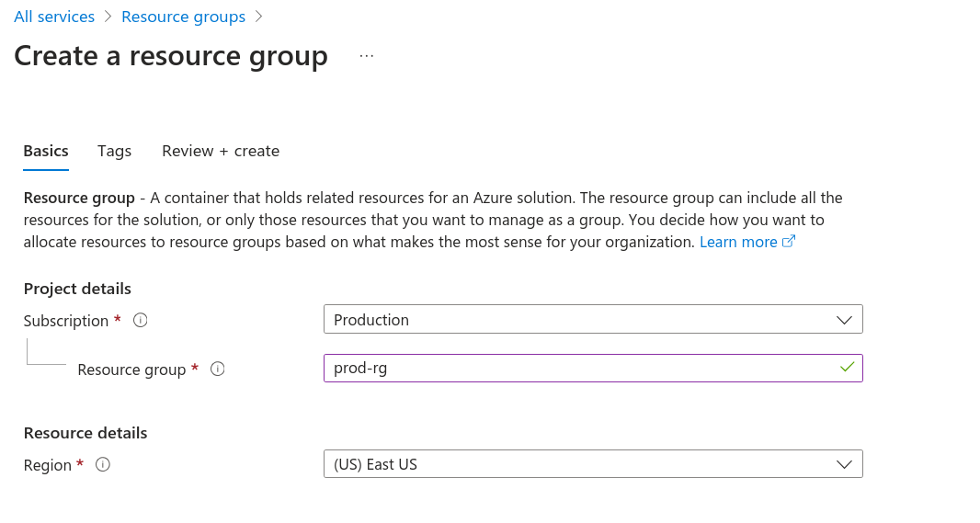Click green validation checkmark in name field
Screen dimensions: 980x523
pos(847,368)
